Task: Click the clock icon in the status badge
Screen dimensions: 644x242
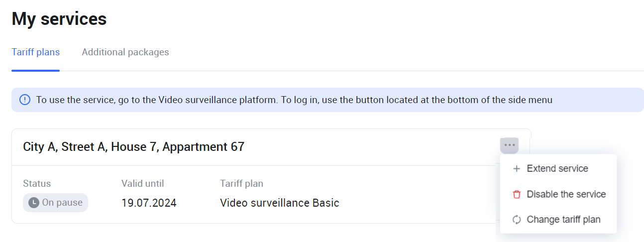Action: click(x=34, y=203)
